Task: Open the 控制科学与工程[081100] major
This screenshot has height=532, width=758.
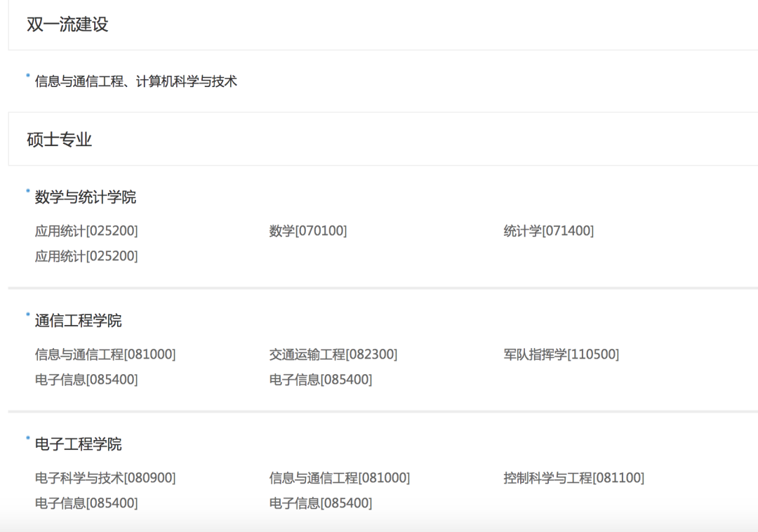Action: (573, 478)
